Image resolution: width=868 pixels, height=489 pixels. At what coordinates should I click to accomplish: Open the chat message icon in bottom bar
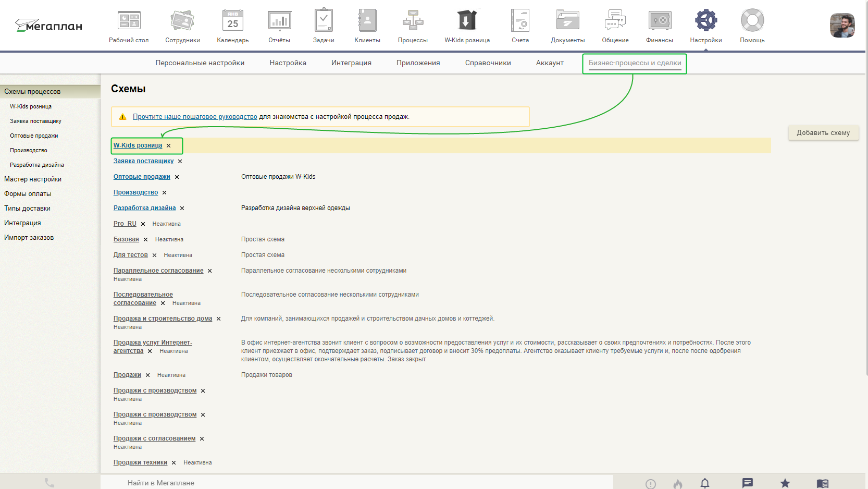(748, 483)
